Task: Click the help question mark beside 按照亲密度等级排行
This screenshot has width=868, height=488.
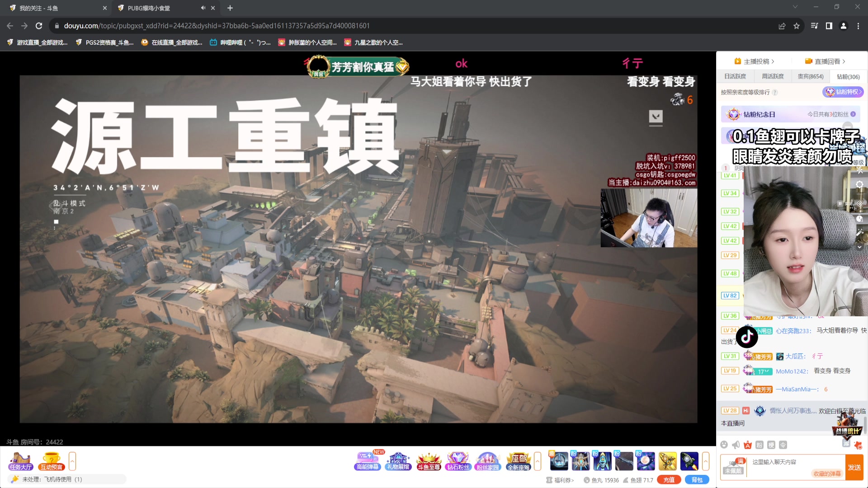Action: coord(775,93)
